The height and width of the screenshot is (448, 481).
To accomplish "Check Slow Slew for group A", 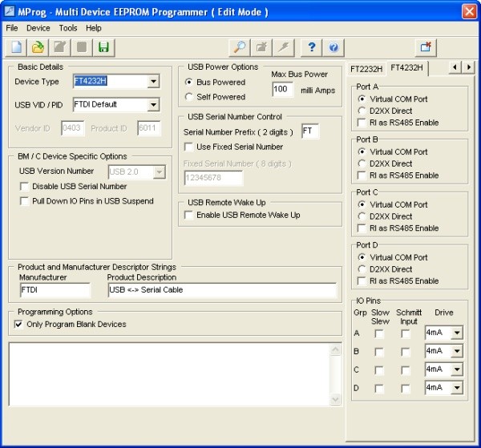I will tap(379, 334).
